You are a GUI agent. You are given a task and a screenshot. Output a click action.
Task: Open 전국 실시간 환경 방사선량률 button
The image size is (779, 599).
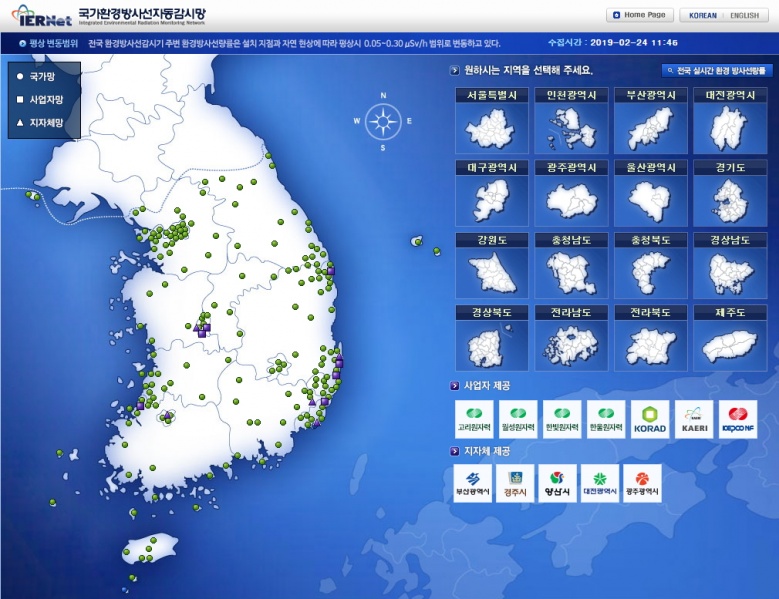pyautogui.click(x=717, y=71)
